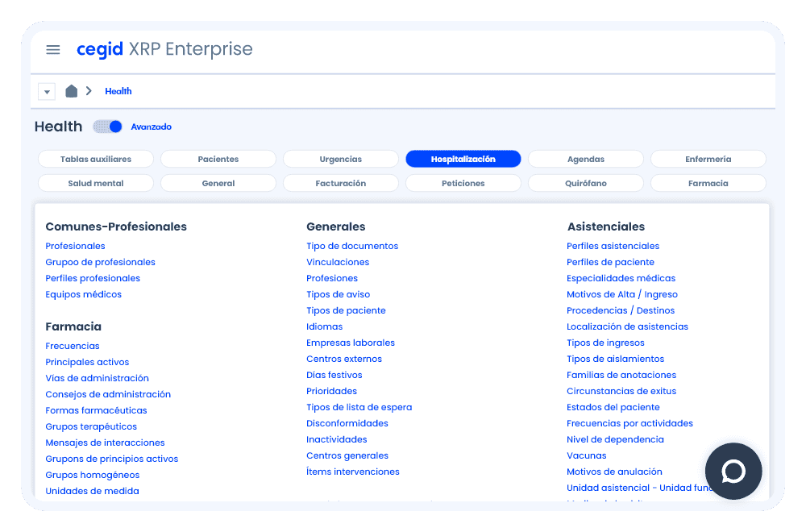Switch to the Quirófano tab
This screenshot has height=532, width=806.
[585, 184]
